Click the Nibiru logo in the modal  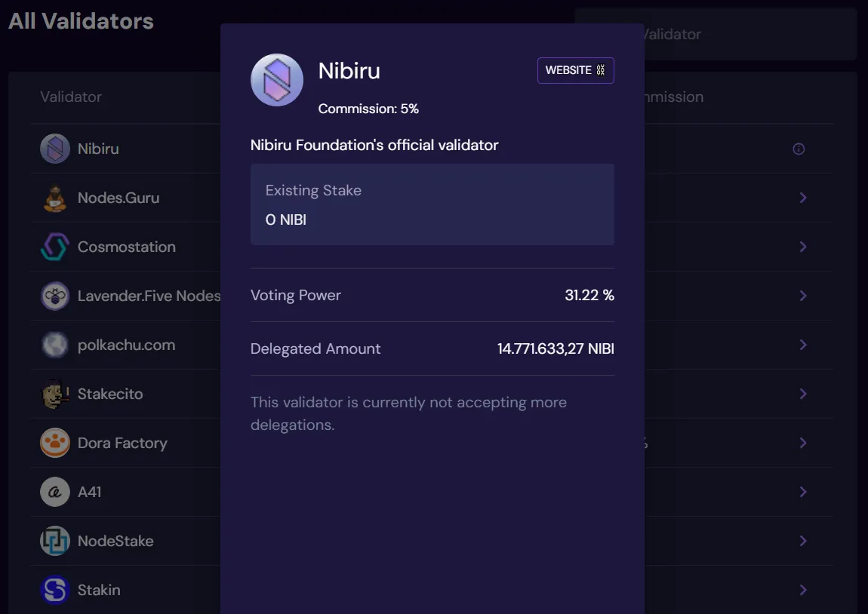tap(277, 80)
